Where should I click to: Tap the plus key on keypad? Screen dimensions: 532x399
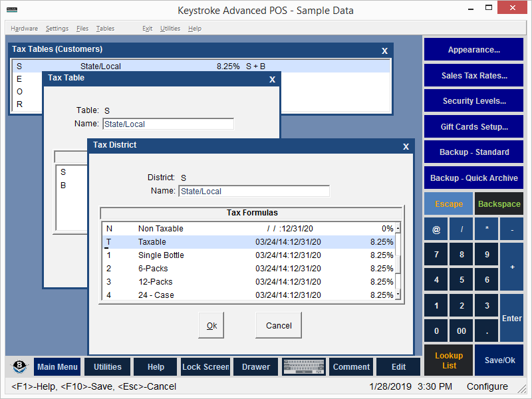click(x=511, y=267)
